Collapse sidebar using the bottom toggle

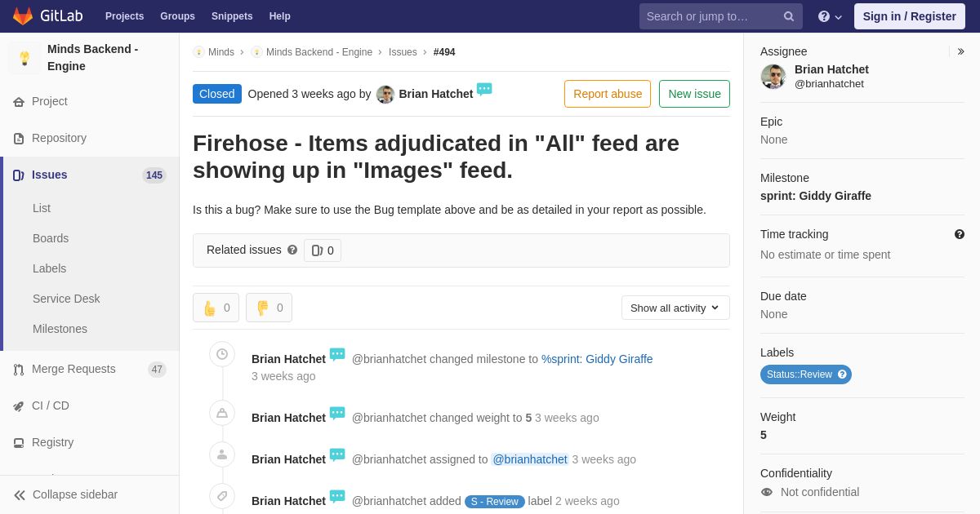[x=65, y=494]
